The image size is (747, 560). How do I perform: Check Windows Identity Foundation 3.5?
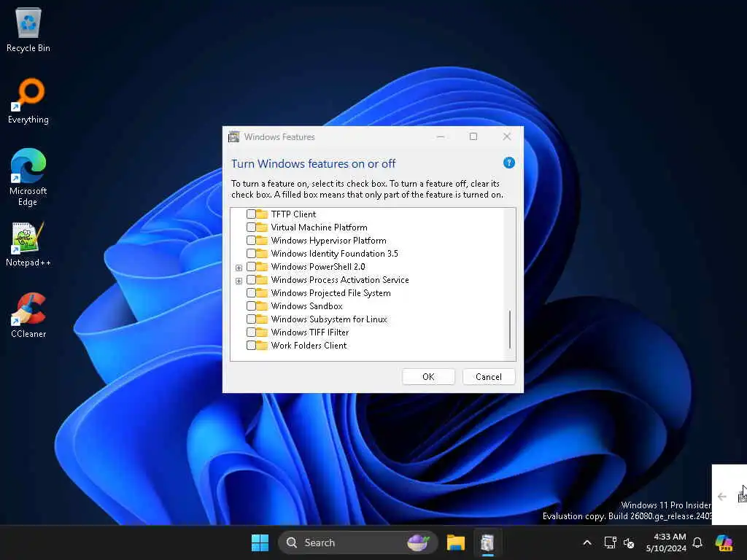[251, 253]
